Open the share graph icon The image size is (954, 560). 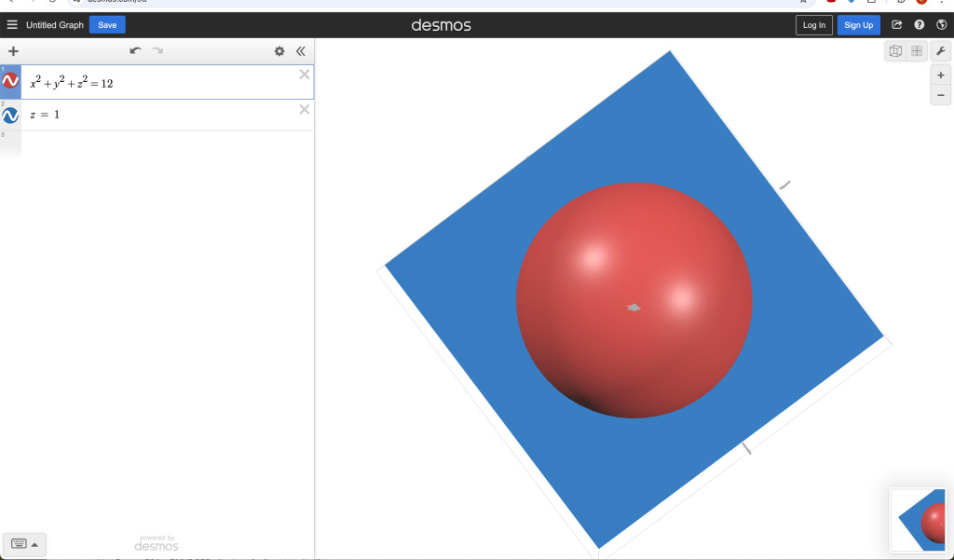(x=897, y=25)
